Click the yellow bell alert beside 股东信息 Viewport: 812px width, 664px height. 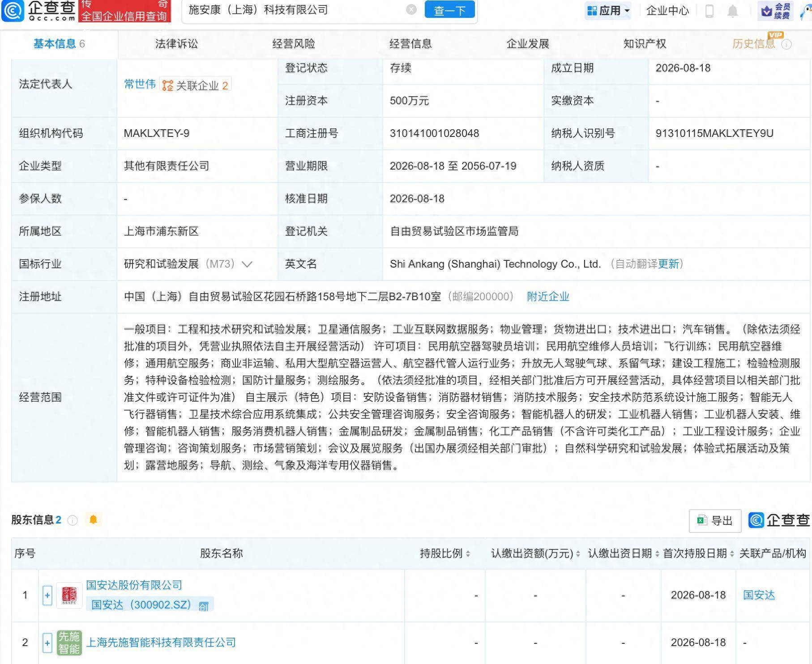(93, 519)
